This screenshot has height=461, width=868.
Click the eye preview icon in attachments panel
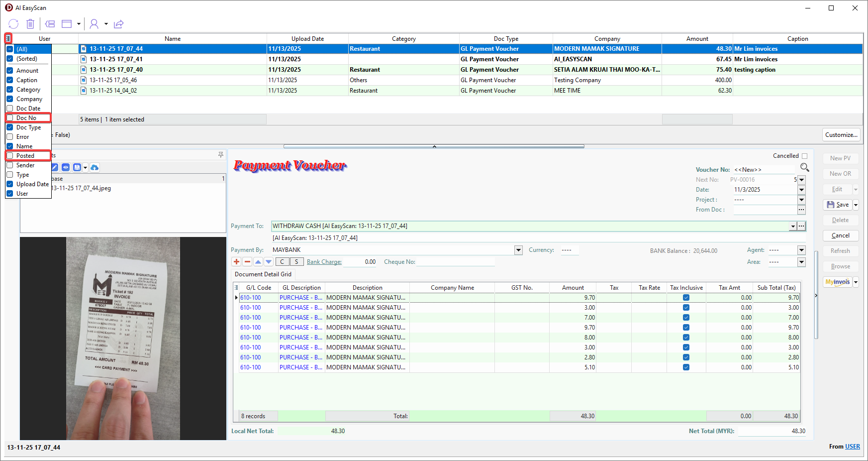pos(66,167)
